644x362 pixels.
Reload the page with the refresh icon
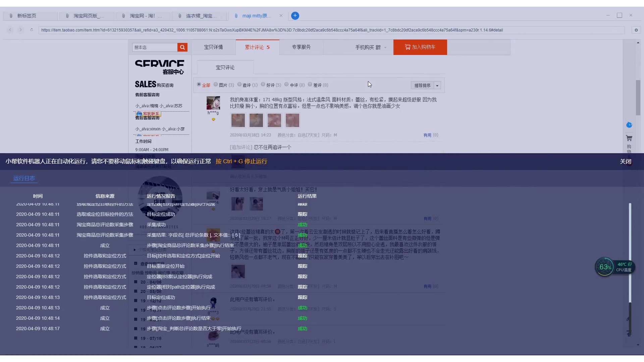coord(32,30)
